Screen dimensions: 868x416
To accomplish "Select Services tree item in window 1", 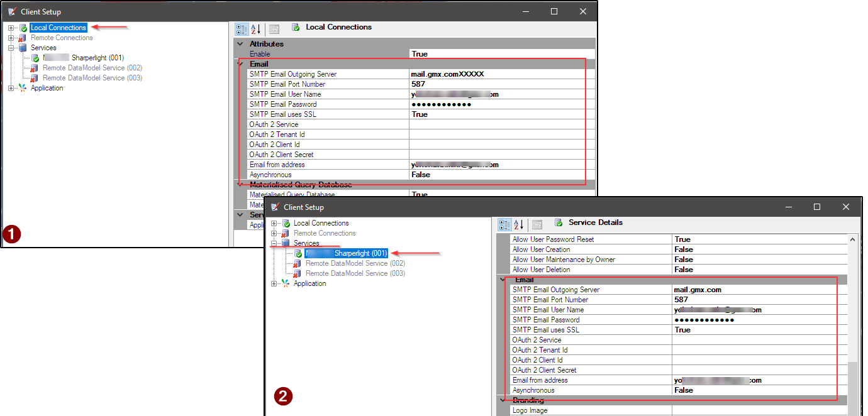I will 43,48.
